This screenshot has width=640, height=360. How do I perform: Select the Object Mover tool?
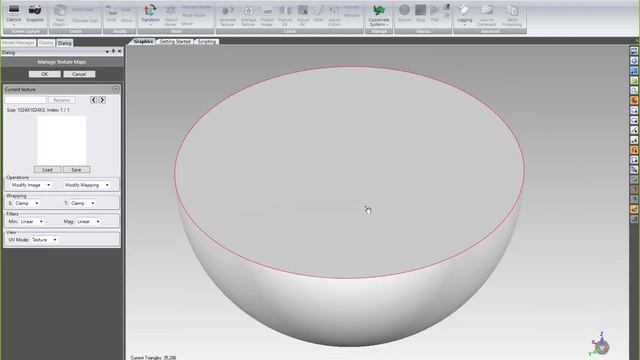point(171,16)
